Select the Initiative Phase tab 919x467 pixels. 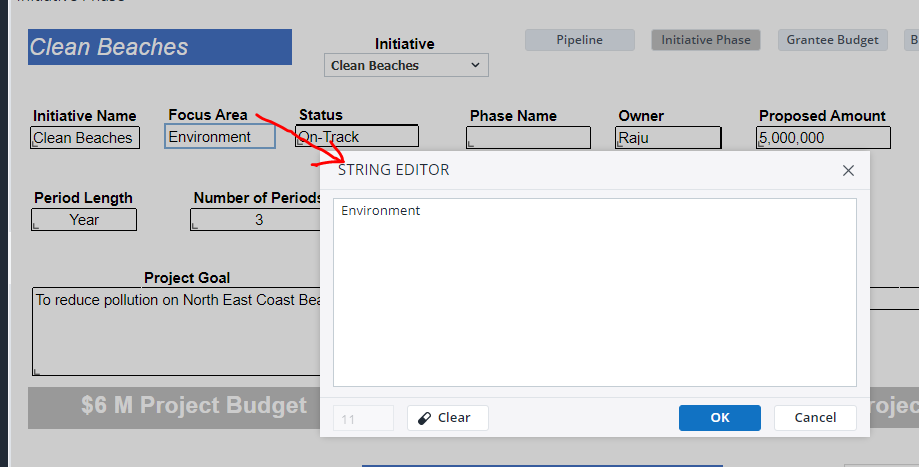pos(706,40)
